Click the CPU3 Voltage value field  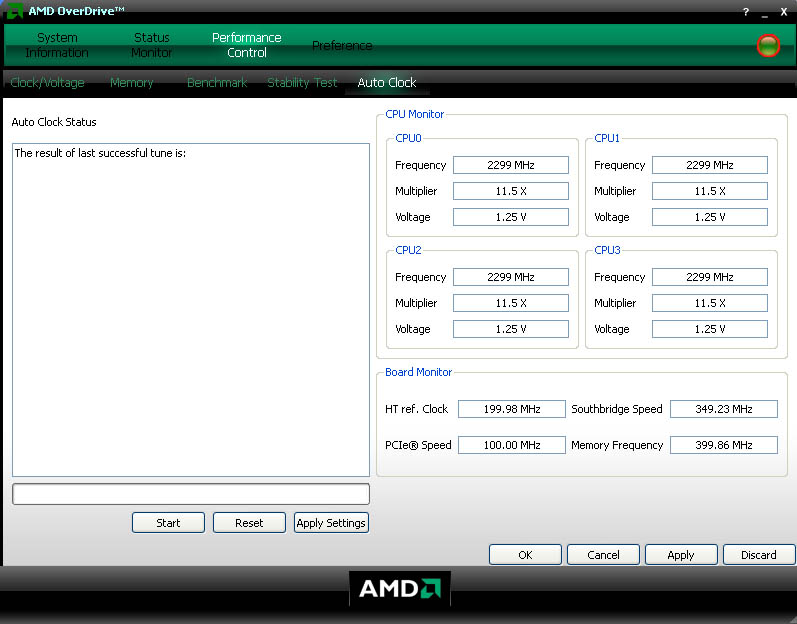point(710,329)
